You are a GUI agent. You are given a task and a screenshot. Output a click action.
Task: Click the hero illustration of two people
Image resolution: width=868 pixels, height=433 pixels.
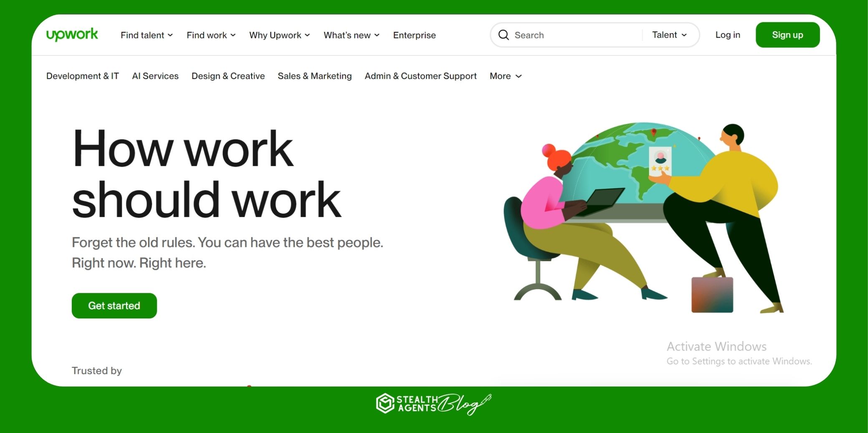click(x=644, y=217)
